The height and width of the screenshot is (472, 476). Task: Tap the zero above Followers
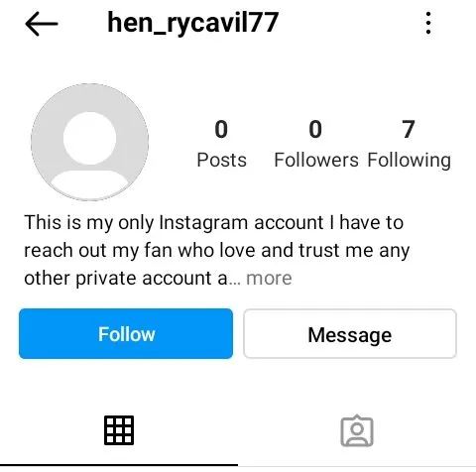pos(315,129)
